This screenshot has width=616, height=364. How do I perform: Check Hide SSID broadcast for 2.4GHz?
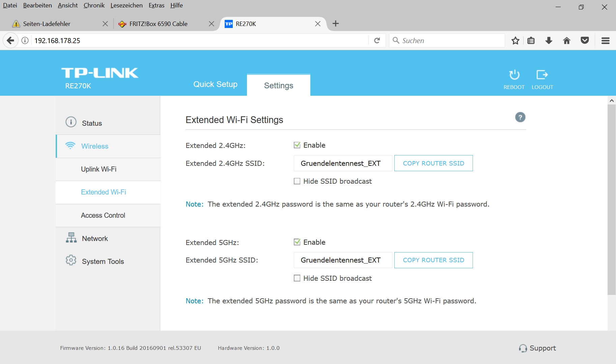pyautogui.click(x=297, y=181)
